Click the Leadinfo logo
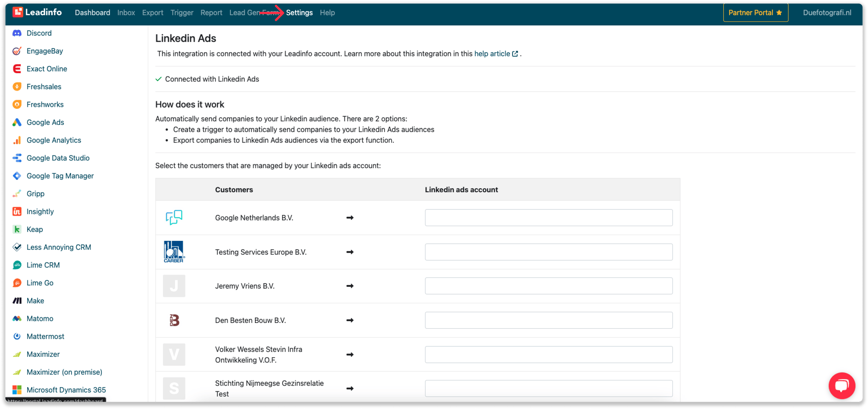Viewport: 868px width, 409px height. click(x=37, y=12)
